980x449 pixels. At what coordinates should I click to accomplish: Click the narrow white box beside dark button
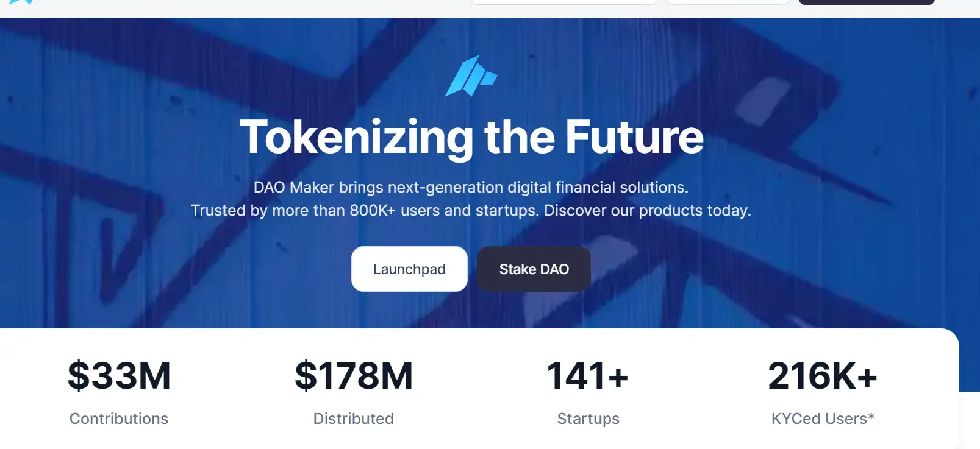(x=728, y=2)
